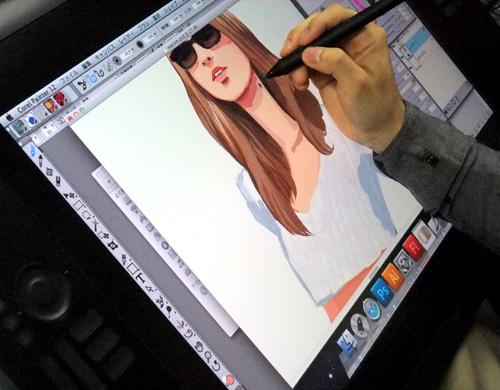Launch Illustrator from the Dock
This screenshot has width=500, height=390.
click(394, 276)
